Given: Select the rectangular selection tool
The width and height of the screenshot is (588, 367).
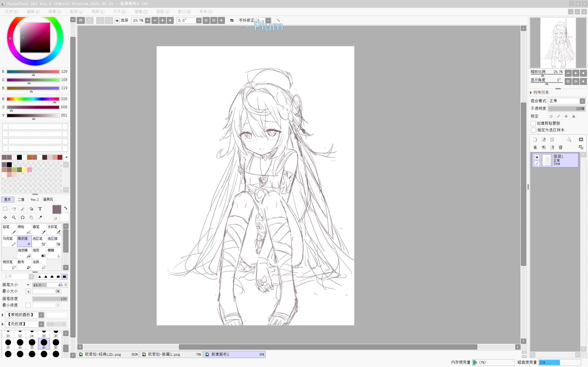Looking at the screenshot, I should click(5, 209).
